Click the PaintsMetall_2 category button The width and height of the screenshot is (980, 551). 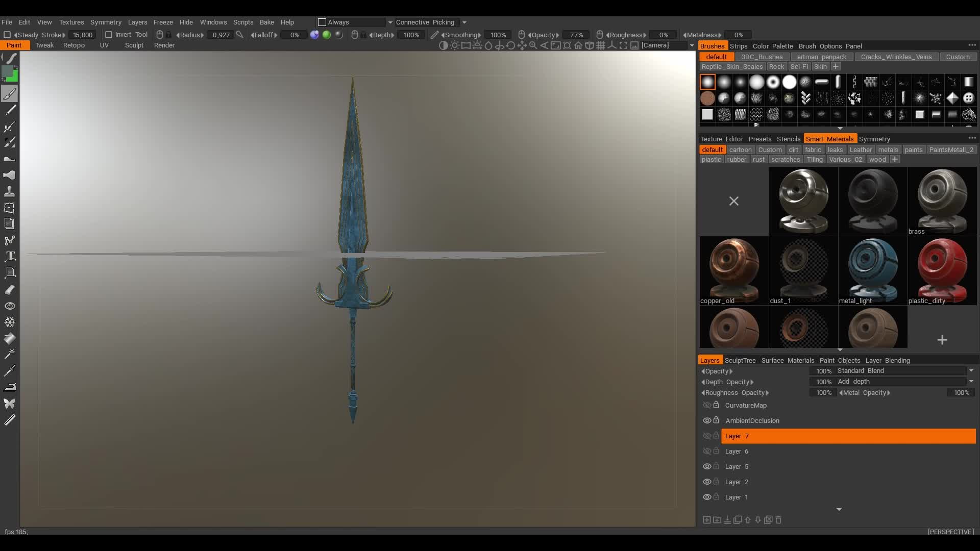952,149
